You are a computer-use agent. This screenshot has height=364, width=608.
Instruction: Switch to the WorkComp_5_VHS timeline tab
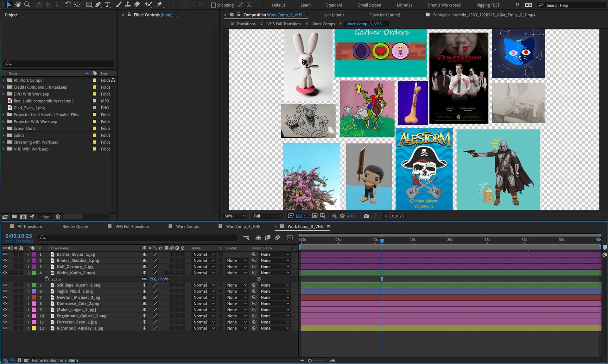pos(243,227)
